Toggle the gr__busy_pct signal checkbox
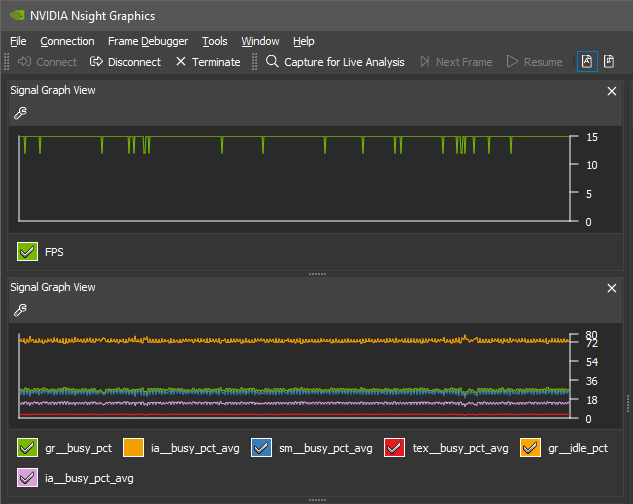633x504 pixels. click(x=27, y=448)
